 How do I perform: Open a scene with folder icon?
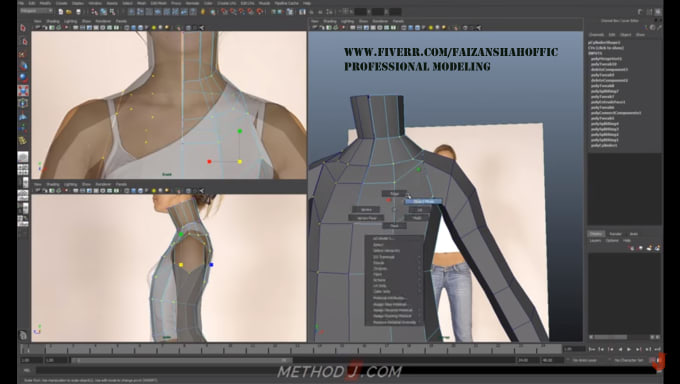click(x=69, y=12)
